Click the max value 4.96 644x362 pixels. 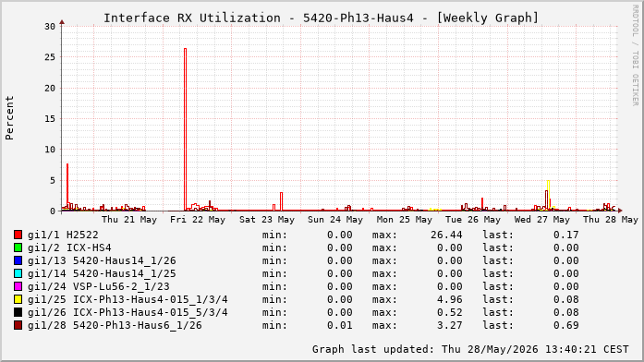pyautogui.click(x=450, y=299)
